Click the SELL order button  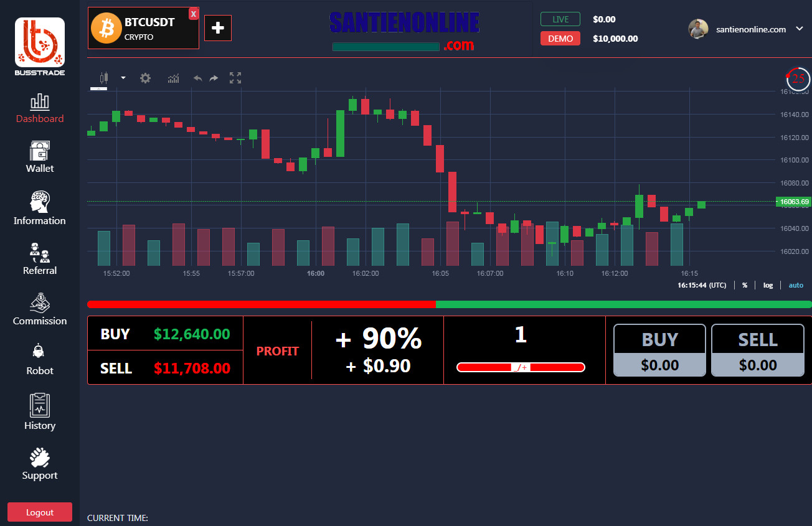758,350
